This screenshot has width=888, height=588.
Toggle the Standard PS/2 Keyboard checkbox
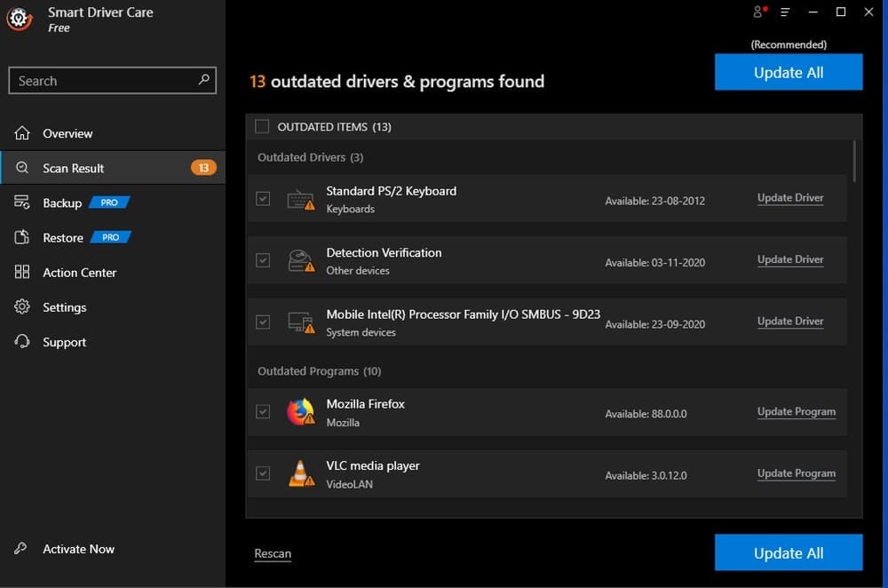click(x=263, y=198)
